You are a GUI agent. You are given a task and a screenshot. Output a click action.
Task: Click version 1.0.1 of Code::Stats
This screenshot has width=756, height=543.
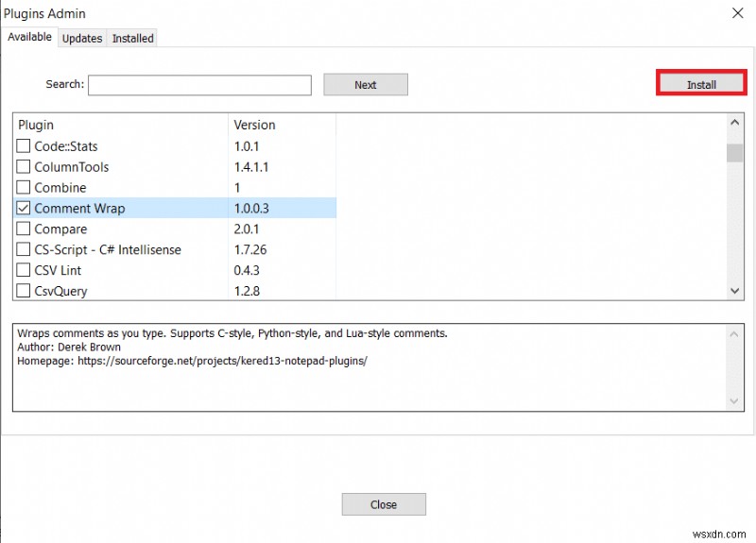coord(247,146)
